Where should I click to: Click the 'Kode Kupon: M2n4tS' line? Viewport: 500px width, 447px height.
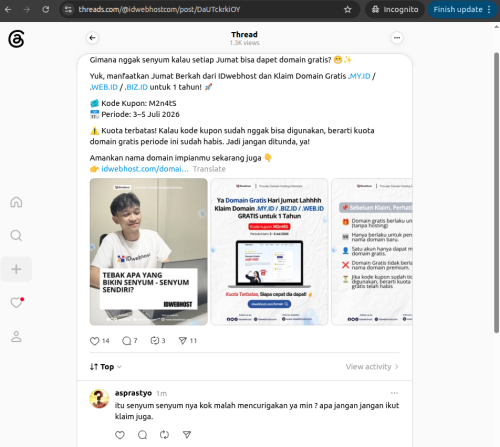coord(133,103)
